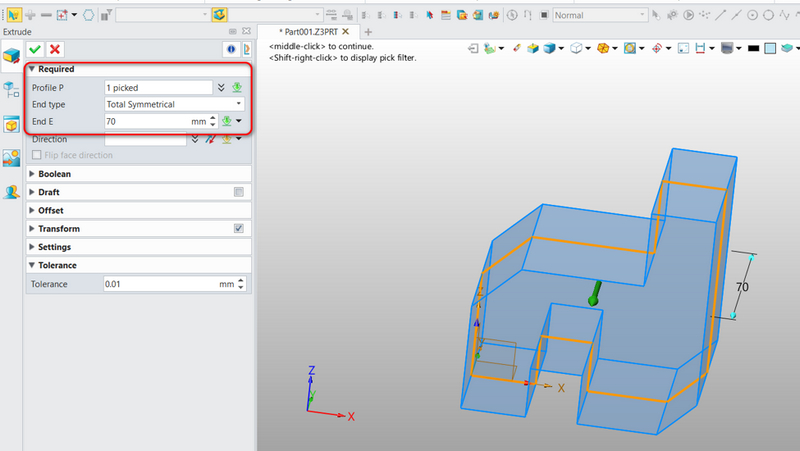Click the Profile P field showing 1 picked

158,88
